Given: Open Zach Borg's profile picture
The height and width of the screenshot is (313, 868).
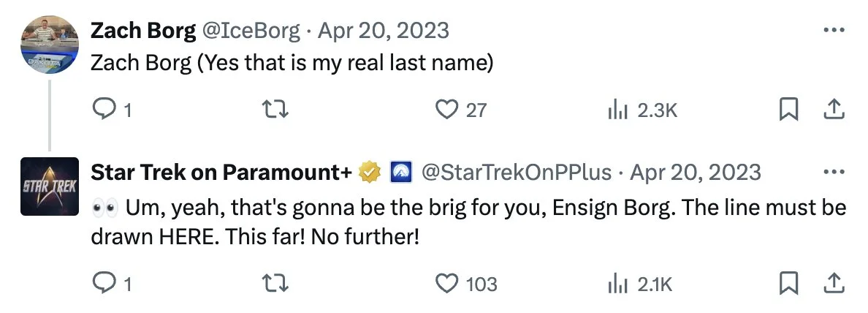Looking at the screenshot, I should point(49,44).
